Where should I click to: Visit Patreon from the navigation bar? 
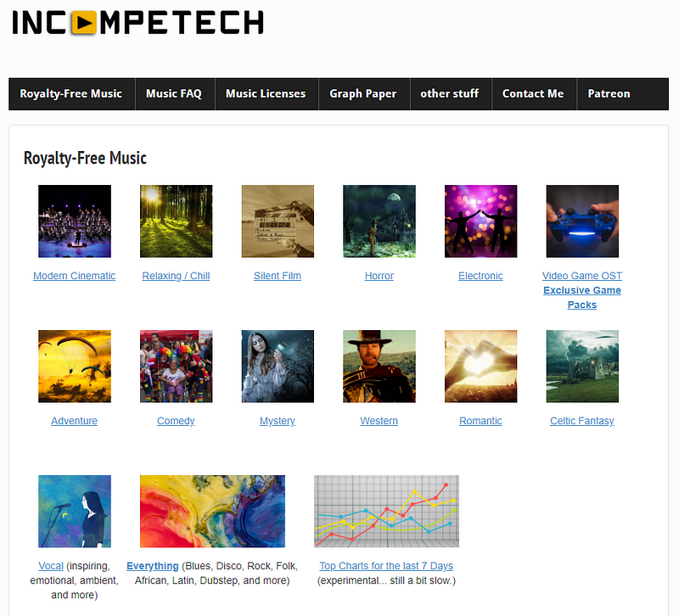[609, 94]
